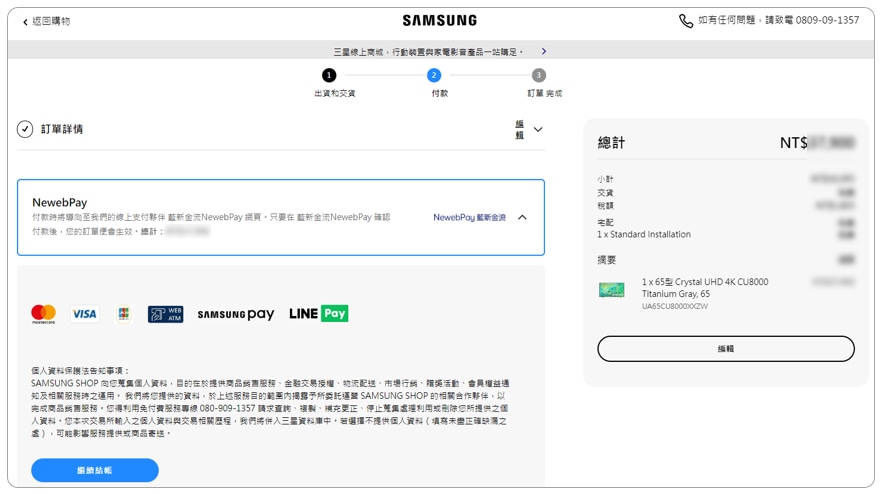Screen dimensions: 882x494
Task: Choose the Web ATM payment icon
Action: 165,314
